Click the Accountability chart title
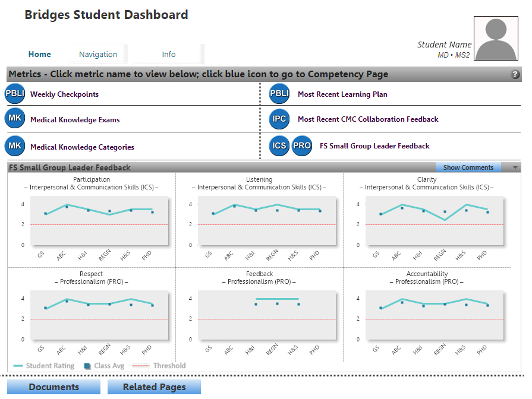The height and width of the screenshot is (399, 532). click(x=427, y=274)
